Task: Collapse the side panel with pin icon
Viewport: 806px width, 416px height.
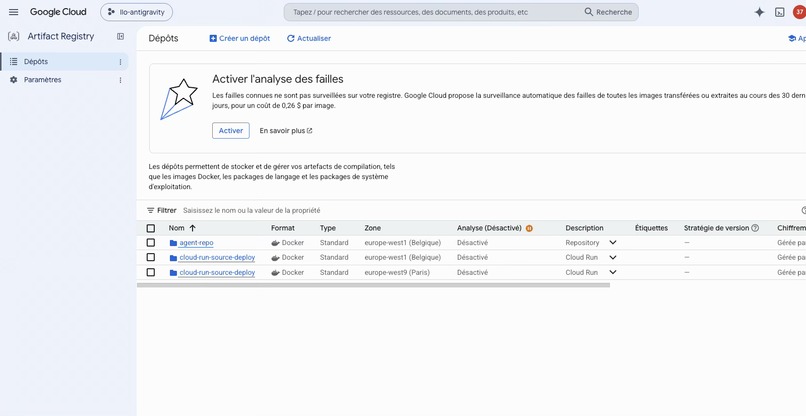Action: click(120, 37)
